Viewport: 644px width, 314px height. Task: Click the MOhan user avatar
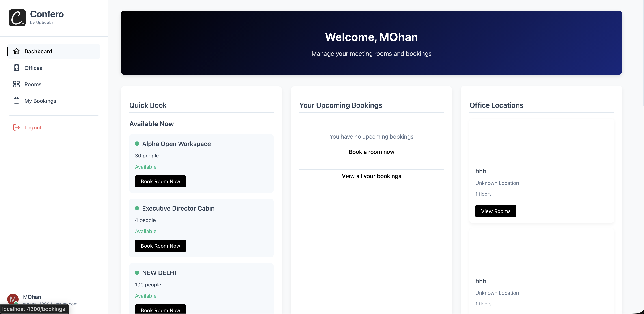[13, 299]
